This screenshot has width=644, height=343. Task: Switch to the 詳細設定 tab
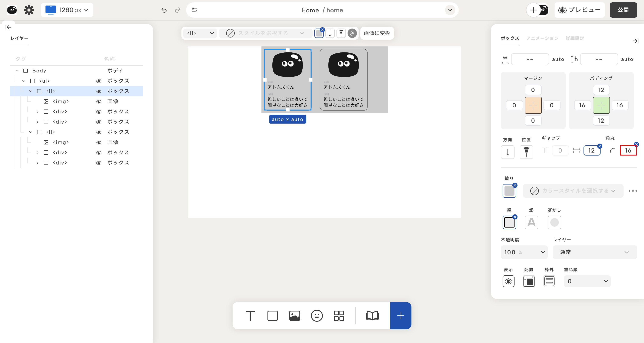coord(575,38)
